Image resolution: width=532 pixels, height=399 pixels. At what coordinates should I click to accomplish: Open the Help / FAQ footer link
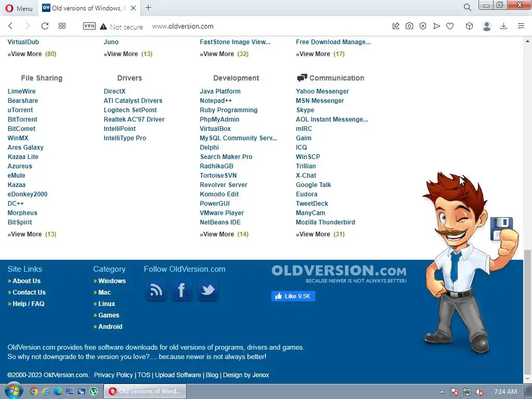tap(29, 304)
